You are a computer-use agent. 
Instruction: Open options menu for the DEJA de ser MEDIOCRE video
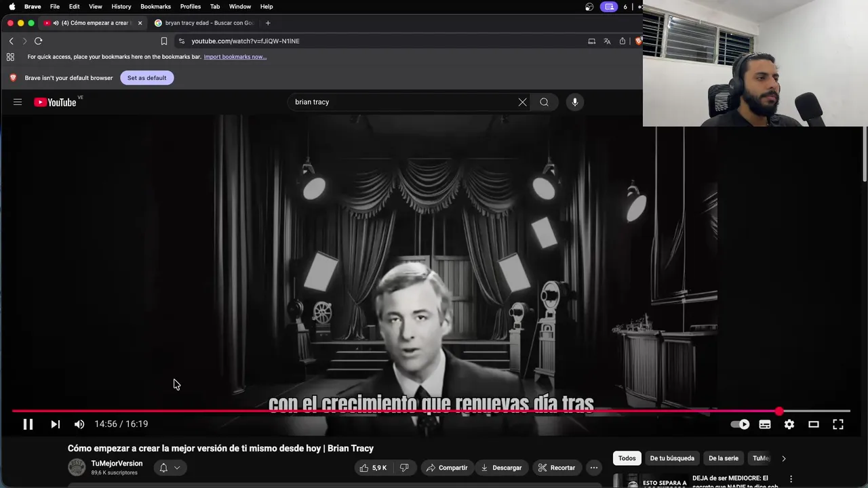[x=791, y=479]
